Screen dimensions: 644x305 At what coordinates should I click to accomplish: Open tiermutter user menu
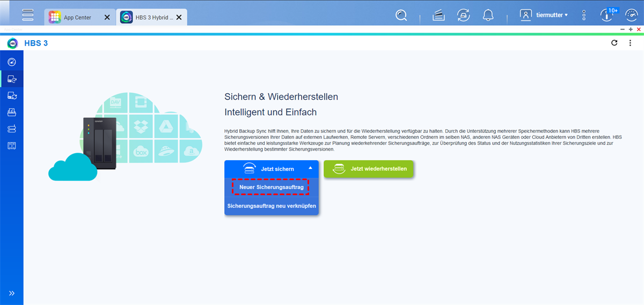pyautogui.click(x=544, y=15)
